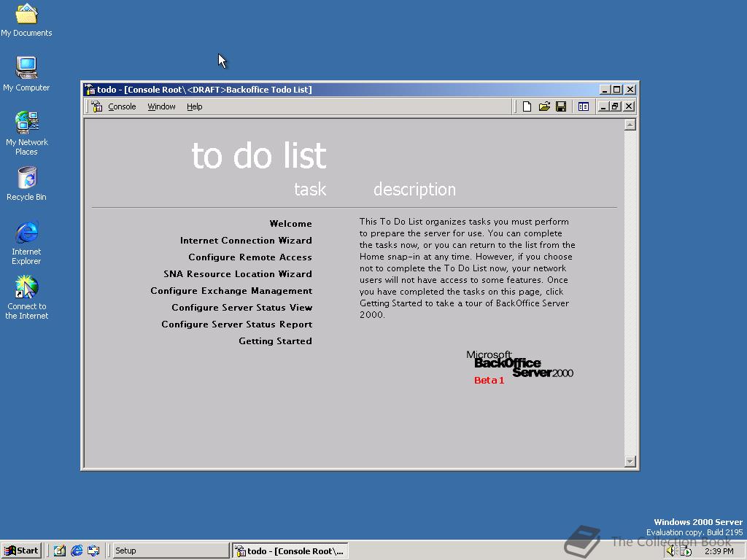Select the Recycle Bin icon

[26, 183]
